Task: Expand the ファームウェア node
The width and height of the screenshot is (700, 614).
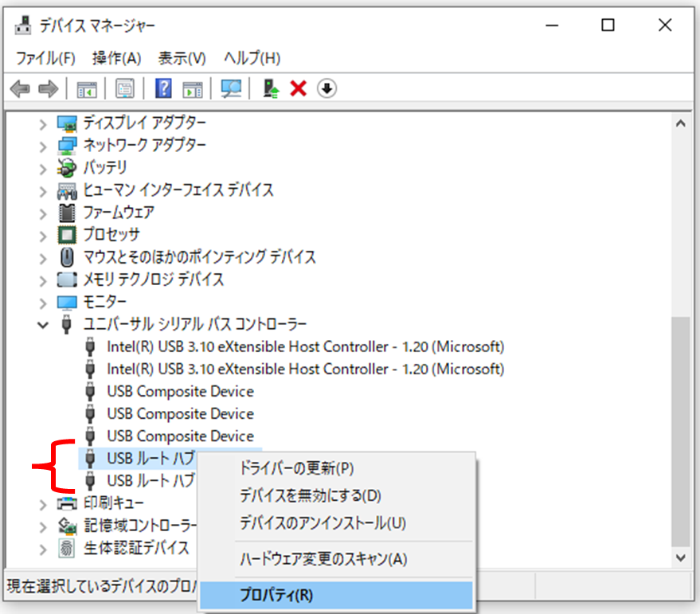Action: [x=43, y=214]
